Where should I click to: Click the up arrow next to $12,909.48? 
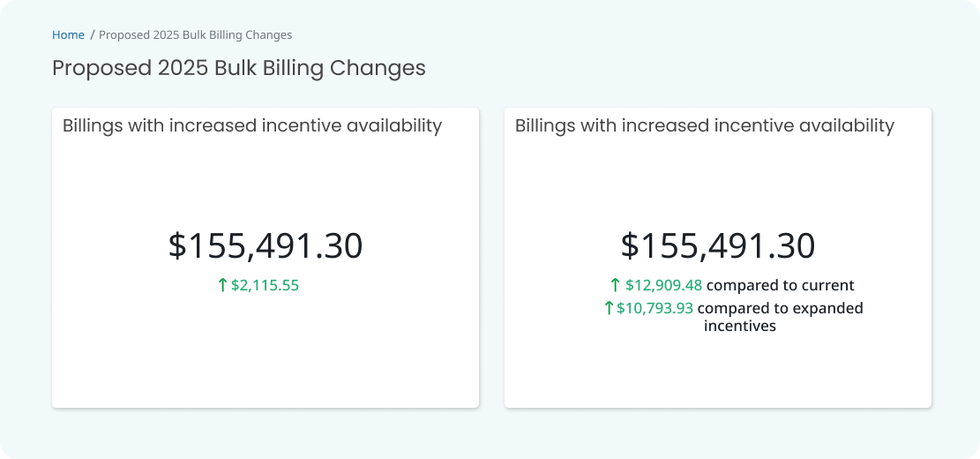pyautogui.click(x=615, y=286)
